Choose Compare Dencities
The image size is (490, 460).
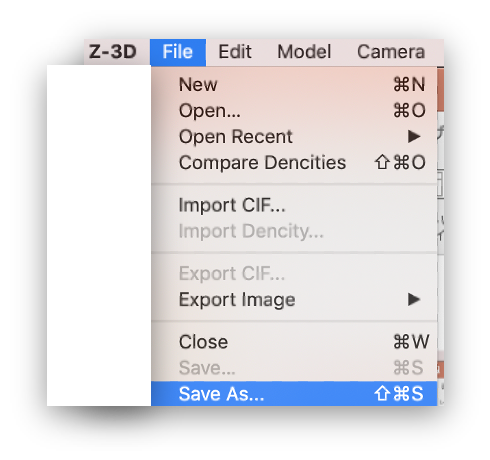coord(294,162)
